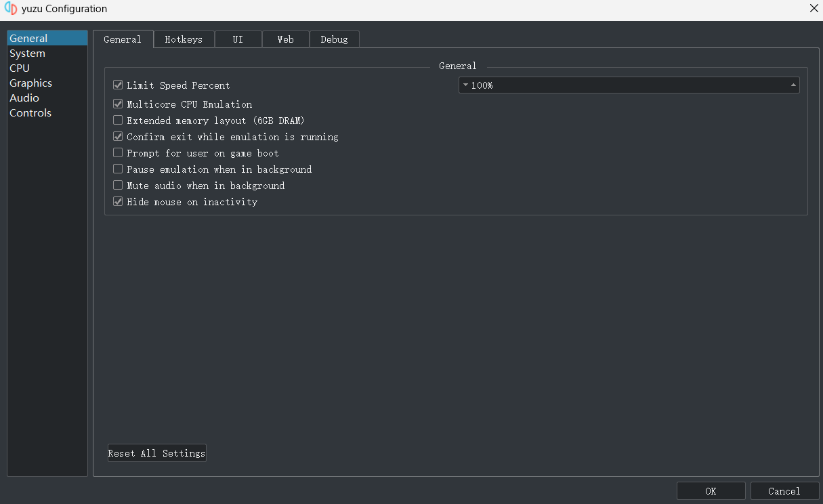
Task: Check Pause emulation when in background
Action: click(118, 169)
